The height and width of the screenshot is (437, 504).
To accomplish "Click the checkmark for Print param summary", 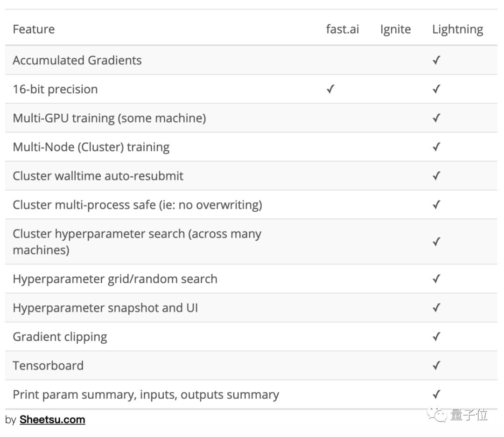I will (436, 394).
